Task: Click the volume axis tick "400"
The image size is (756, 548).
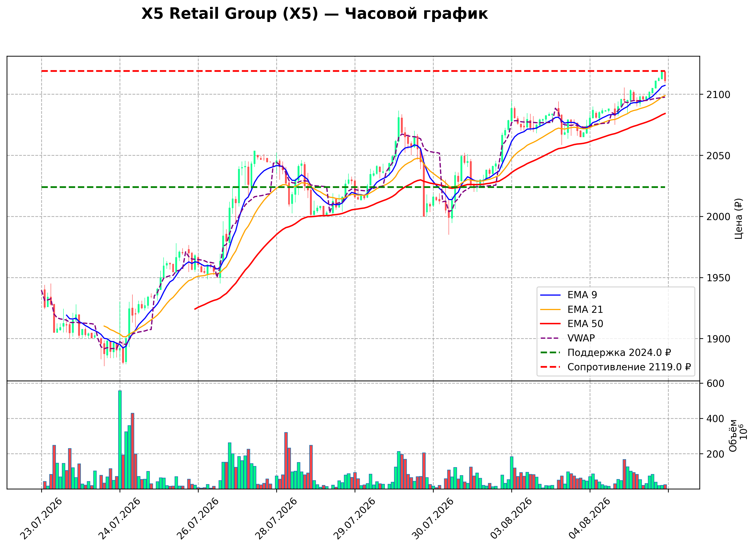Action: coord(715,419)
